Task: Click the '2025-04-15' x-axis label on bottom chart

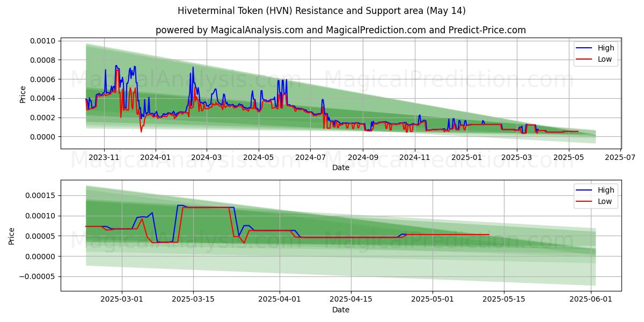Action: coord(351,299)
